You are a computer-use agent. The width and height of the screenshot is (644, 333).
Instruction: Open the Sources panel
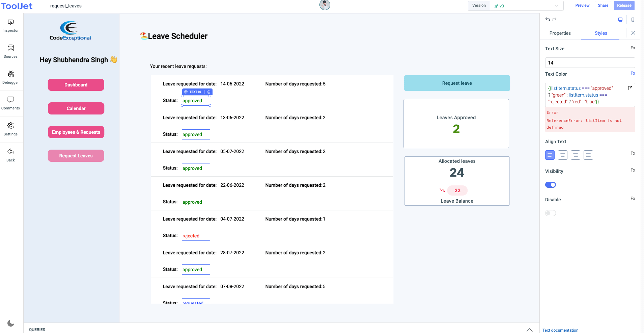(x=11, y=51)
